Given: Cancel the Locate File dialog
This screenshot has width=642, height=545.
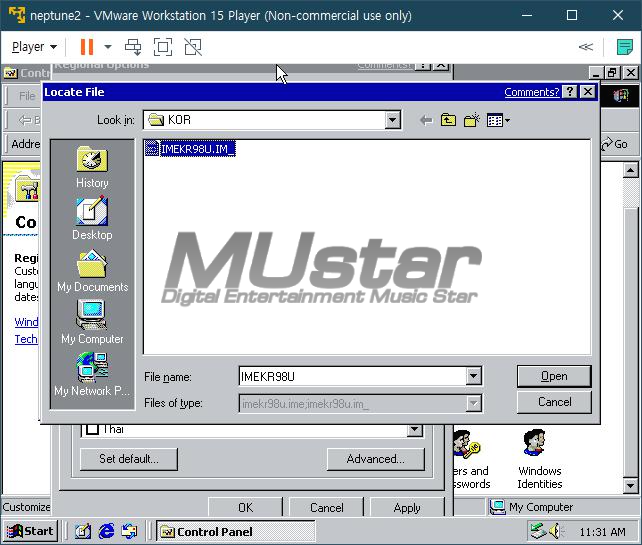Looking at the screenshot, I should pos(554,402).
